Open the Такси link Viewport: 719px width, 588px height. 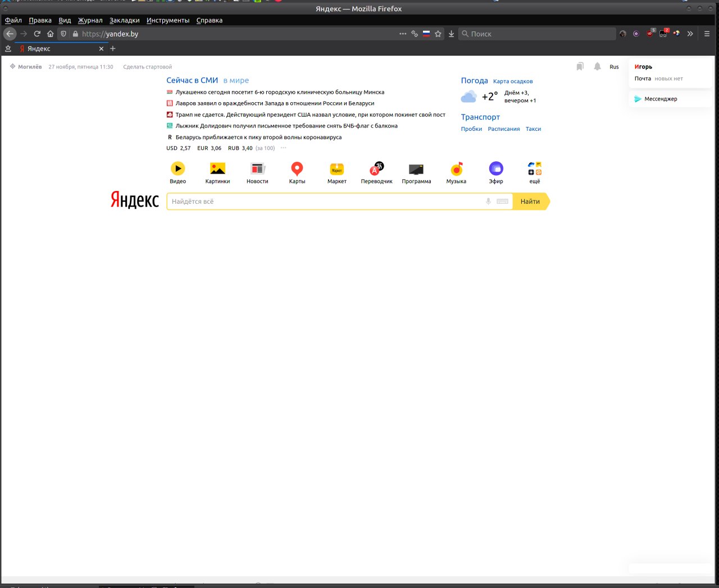(x=533, y=129)
